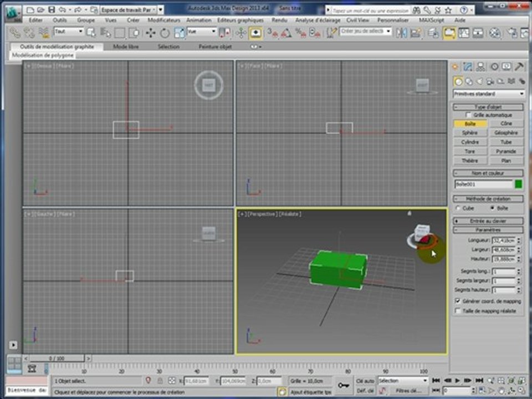Click the Save file icon in title bar
This screenshot has width=532, height=399.
coord(52,10)
